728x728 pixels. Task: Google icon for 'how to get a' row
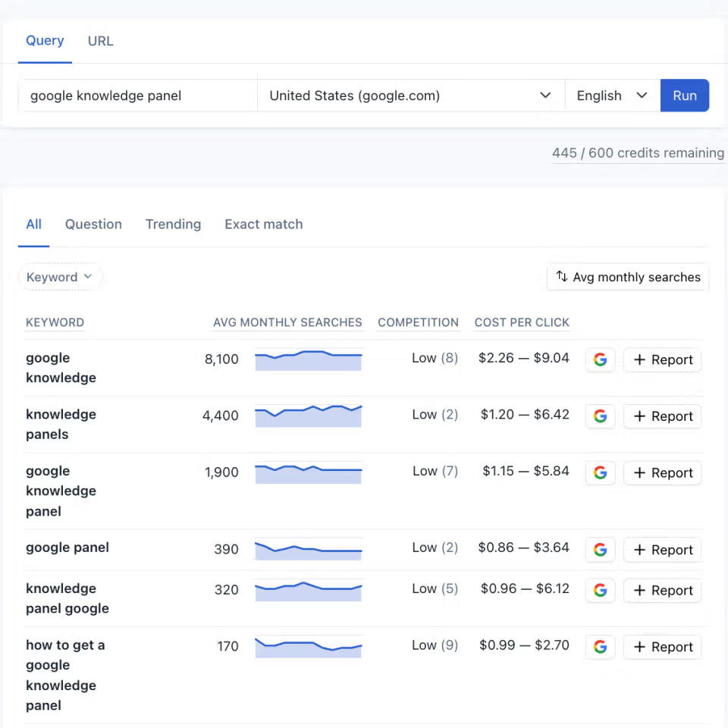click(x=600, y=647)
